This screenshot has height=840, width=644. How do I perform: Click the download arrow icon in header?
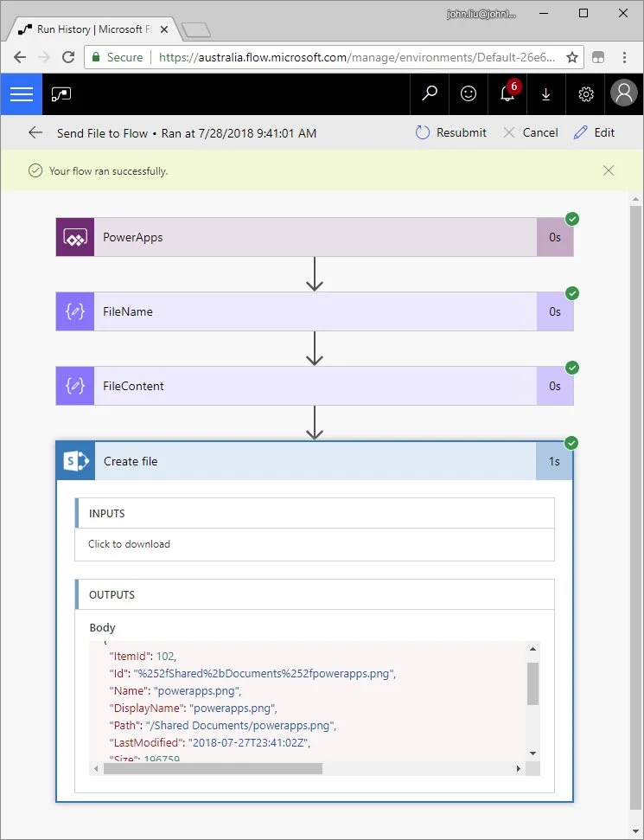pos(545,94)
